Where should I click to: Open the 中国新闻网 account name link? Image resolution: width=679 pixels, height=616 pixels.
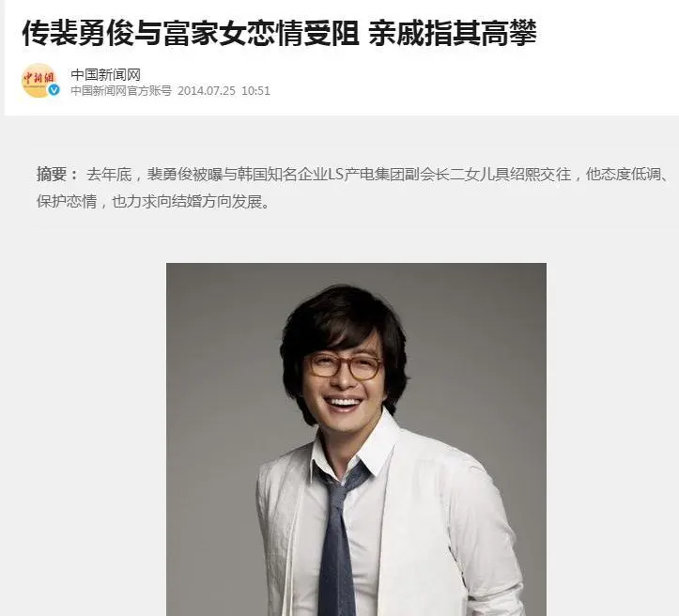point(106,74)
